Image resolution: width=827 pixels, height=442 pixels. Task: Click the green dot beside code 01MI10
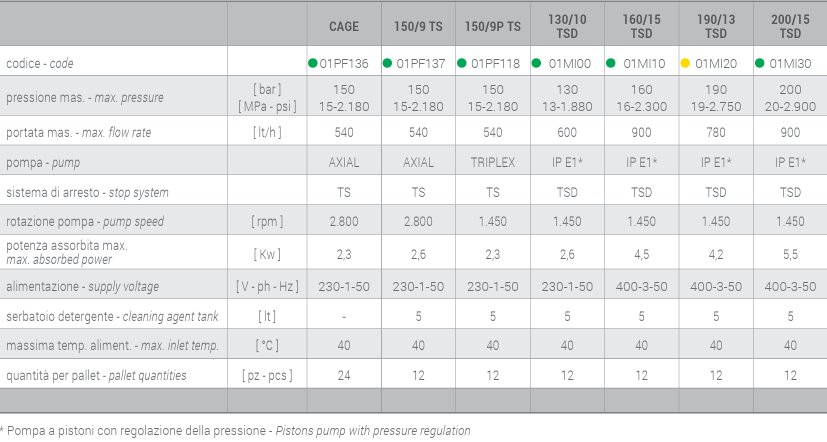click(x=611, y=63)
